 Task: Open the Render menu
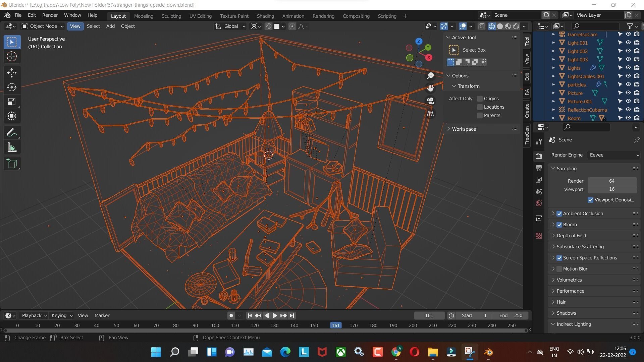pyautogui.click(x=50, y=15)
